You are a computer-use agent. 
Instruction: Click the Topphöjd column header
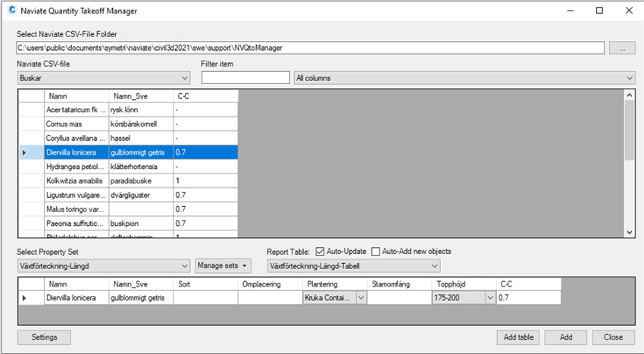(x=464, y=284)
